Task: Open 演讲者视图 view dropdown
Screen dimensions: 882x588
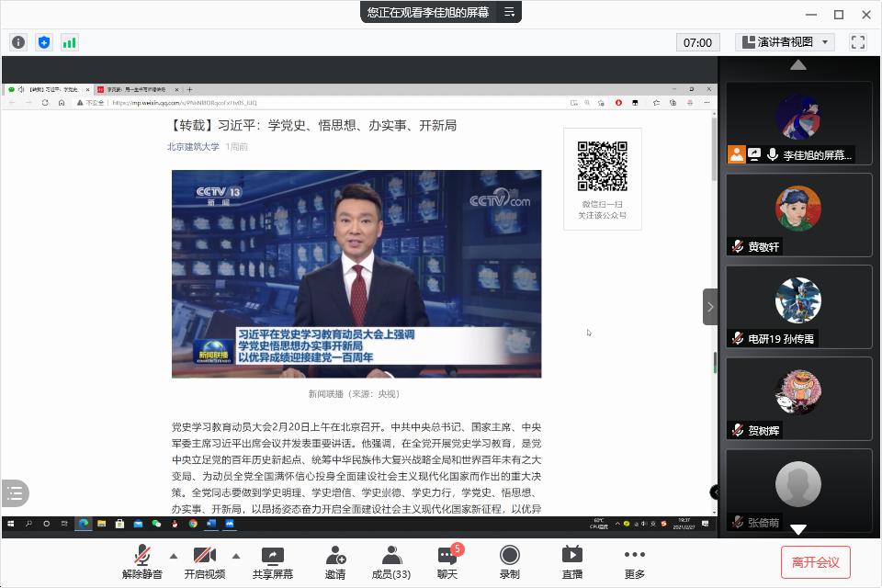Action: [x=786, y=42]
